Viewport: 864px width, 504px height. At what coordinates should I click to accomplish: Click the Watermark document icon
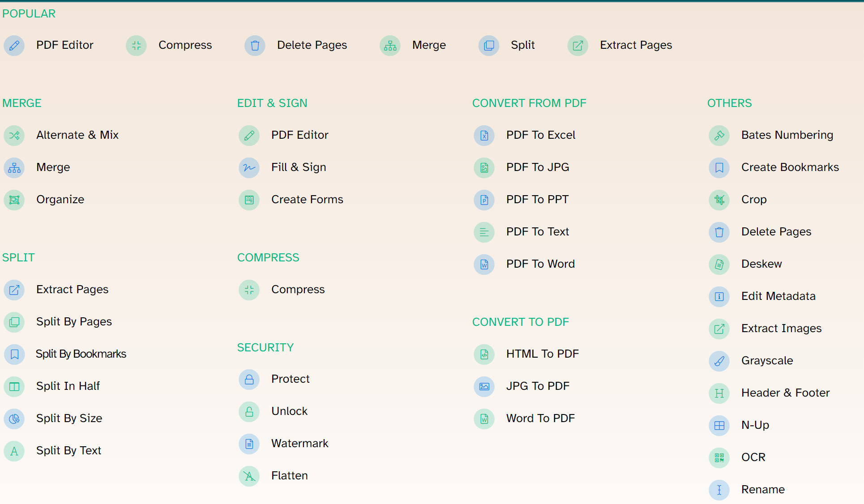[249, 444]
